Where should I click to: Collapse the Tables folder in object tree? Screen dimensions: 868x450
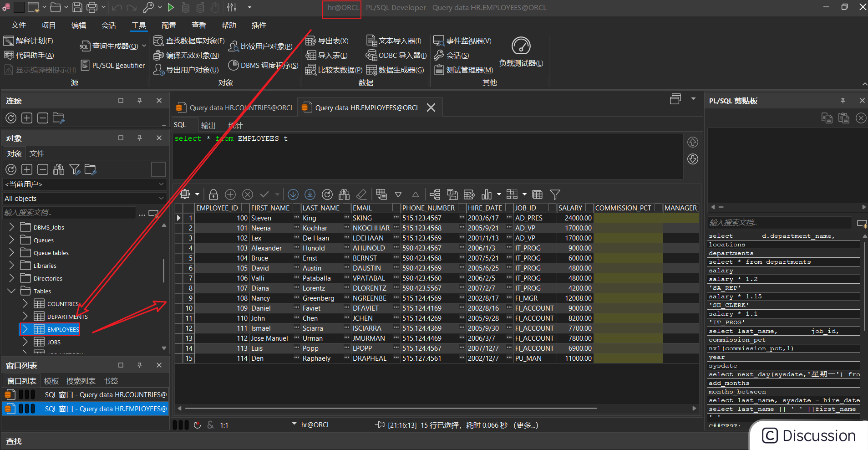[x=11, y=291]
